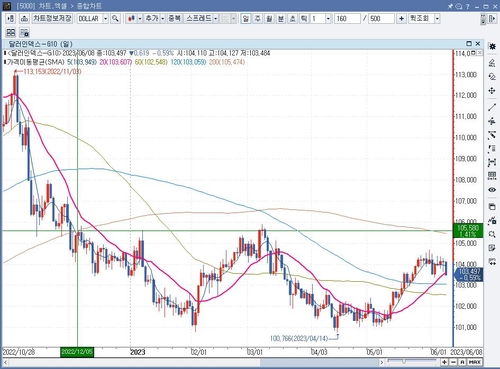500x369 pixels.
Task: Click the grayed-out icon right of 스프레드
Action: tap(225, 19)
